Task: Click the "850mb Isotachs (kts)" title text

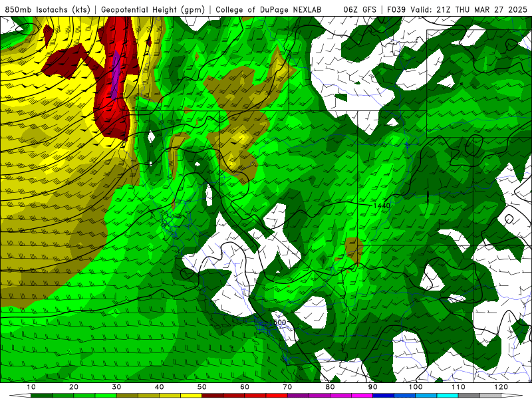Action: pos(47,10)
